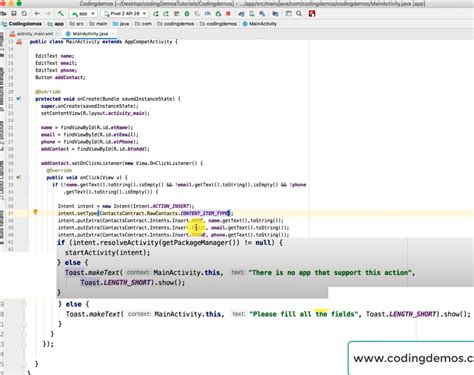Click 'Button addContact;' declaration line
The height and width of the screenshot is (375, 474).
tap(60, 77)
